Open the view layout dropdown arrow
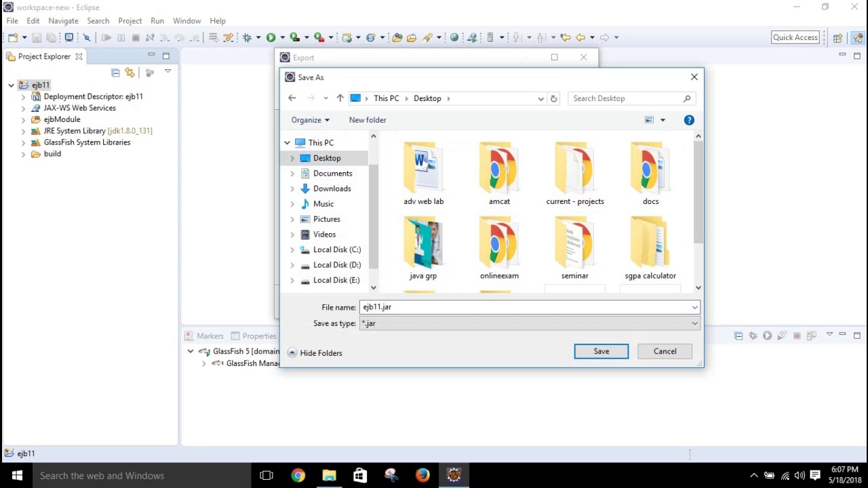Viewport: 868px width, 488px height. 663,120
